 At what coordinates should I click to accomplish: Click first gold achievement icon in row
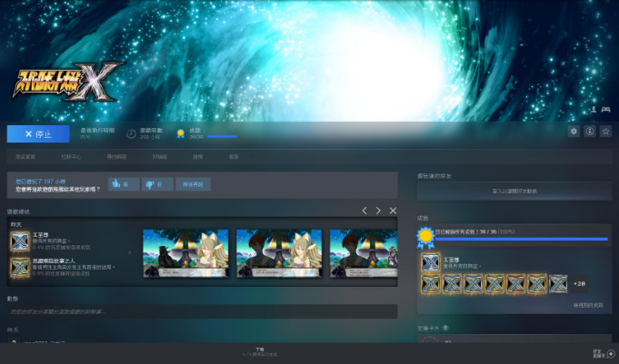[x=430, y=284]
